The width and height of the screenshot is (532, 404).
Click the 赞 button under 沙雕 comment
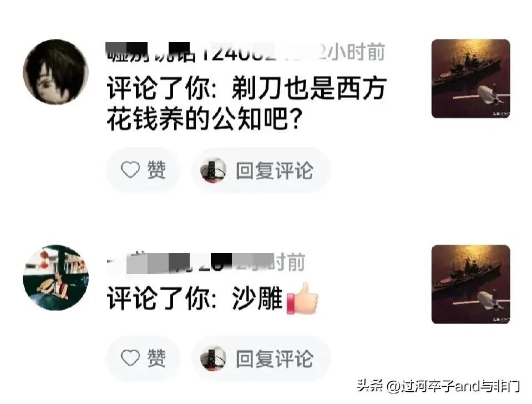(x=143, y=358)
